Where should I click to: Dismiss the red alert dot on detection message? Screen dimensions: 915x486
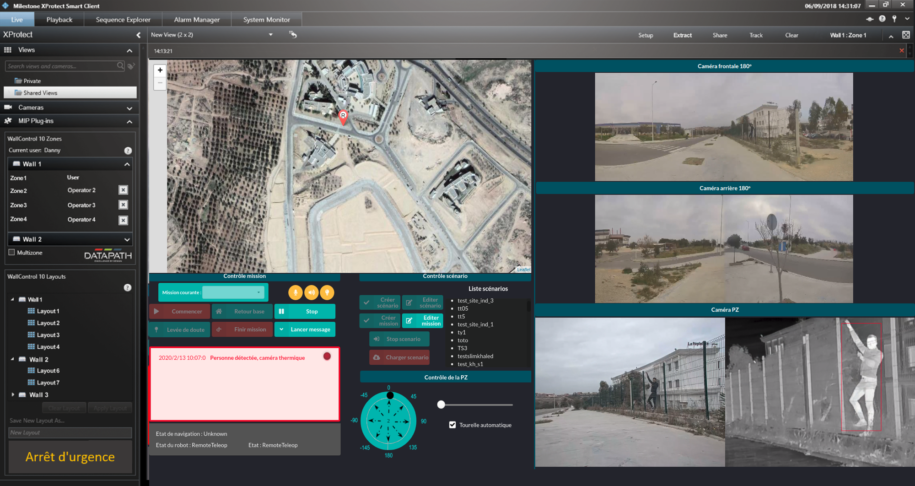327,356
